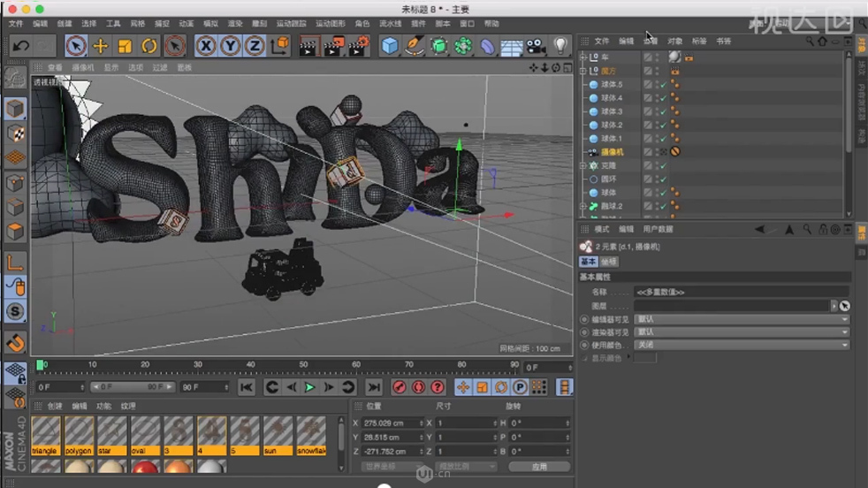This screenshot has height=488, width=868.
Task: Select the Texture mode checker cube icon
Action: click(15, 133)
